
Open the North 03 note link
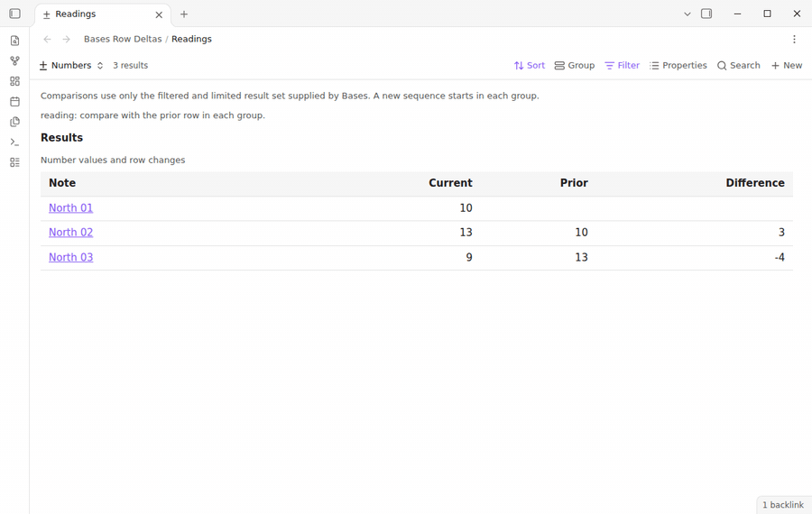coord(71,257)
